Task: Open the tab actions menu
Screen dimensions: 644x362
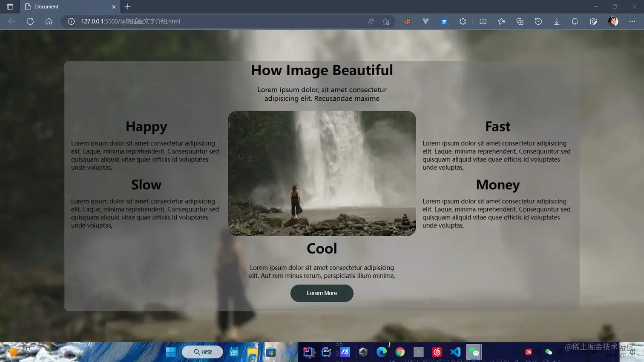Action: pyautogui.click(x=10, y=7)
